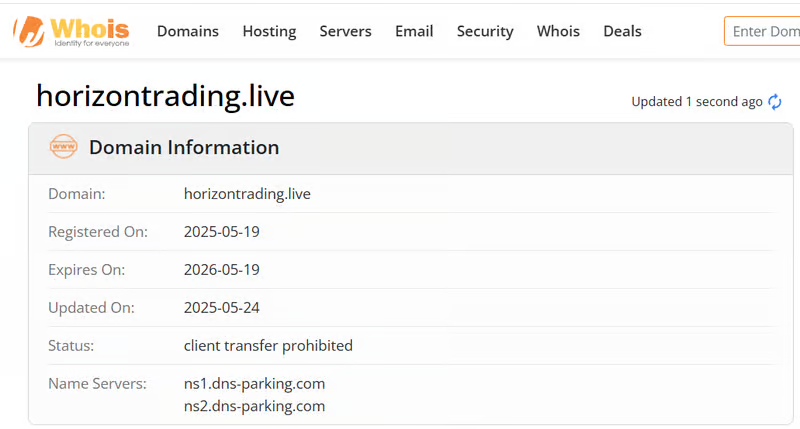Click the Whois logo icon
This screenshot has height=429, width=800.
click(x=30, y=31)
